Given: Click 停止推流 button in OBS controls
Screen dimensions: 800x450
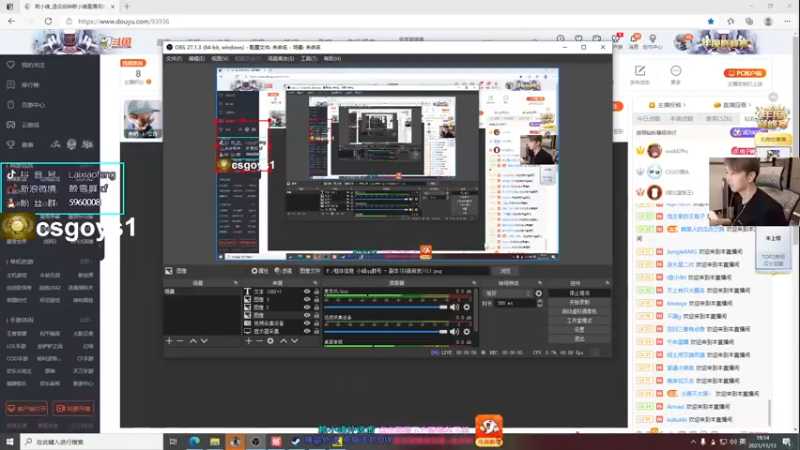Looking at the screenshot, I should pyautogui.click(x=579, y=293).
